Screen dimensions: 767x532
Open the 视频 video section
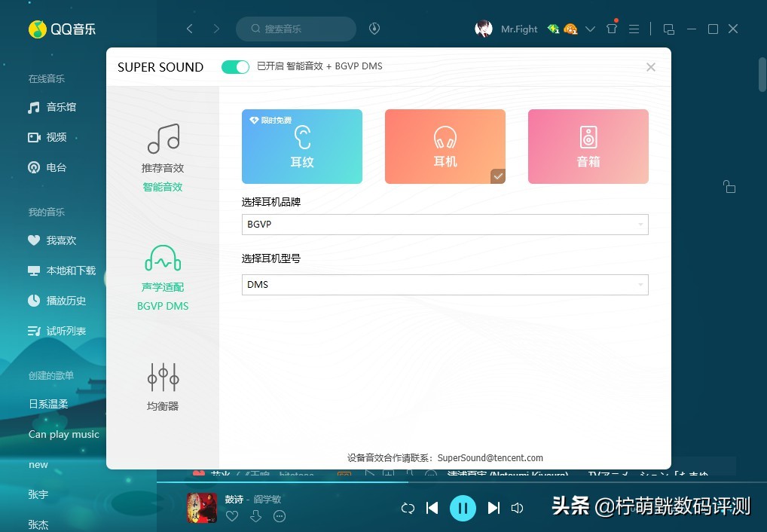(49, 136)
